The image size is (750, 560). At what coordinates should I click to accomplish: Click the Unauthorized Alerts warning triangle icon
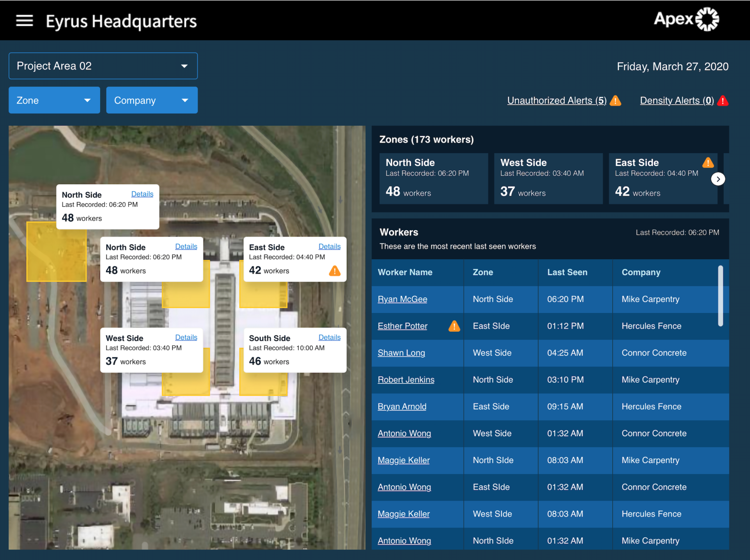pyautogui.click(x=616, y=101)
